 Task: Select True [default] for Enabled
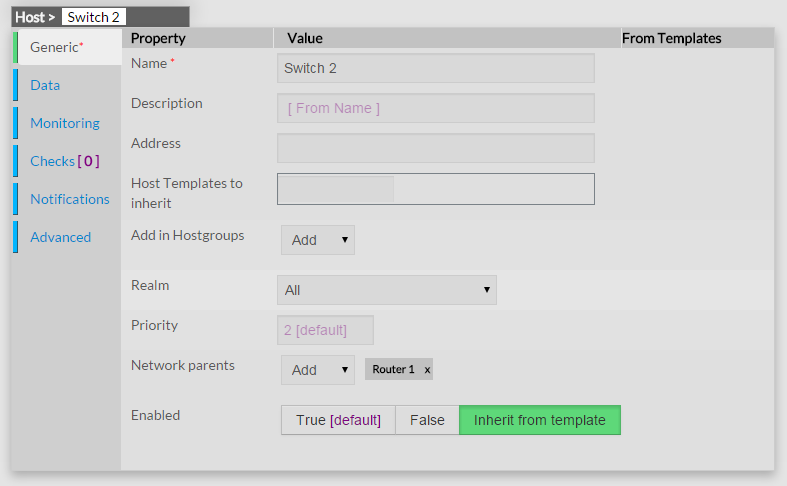(338, 420)
